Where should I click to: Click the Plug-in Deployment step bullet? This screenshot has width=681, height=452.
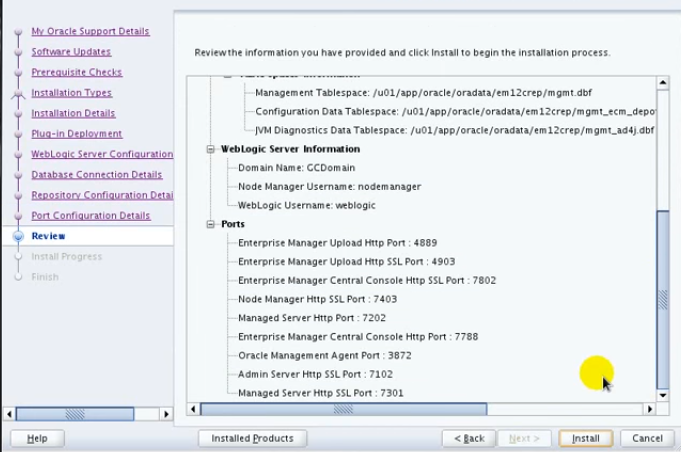(x=18, y=134)
